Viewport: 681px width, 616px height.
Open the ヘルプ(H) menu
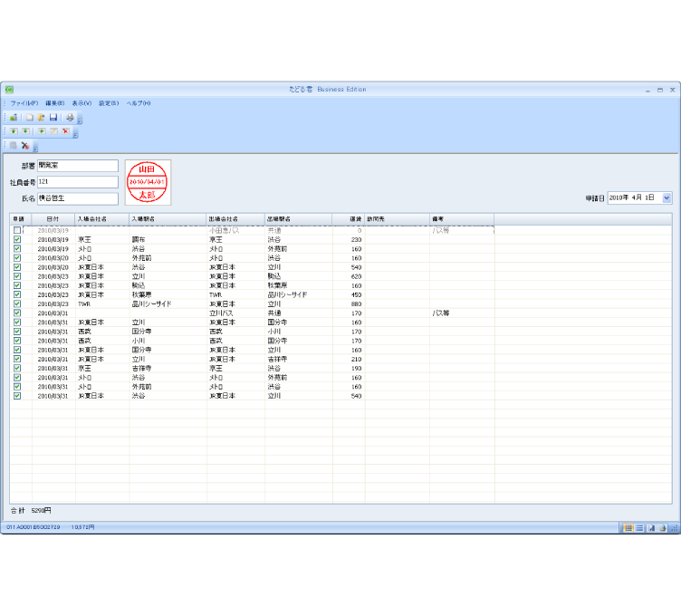(x=139, y=103)
